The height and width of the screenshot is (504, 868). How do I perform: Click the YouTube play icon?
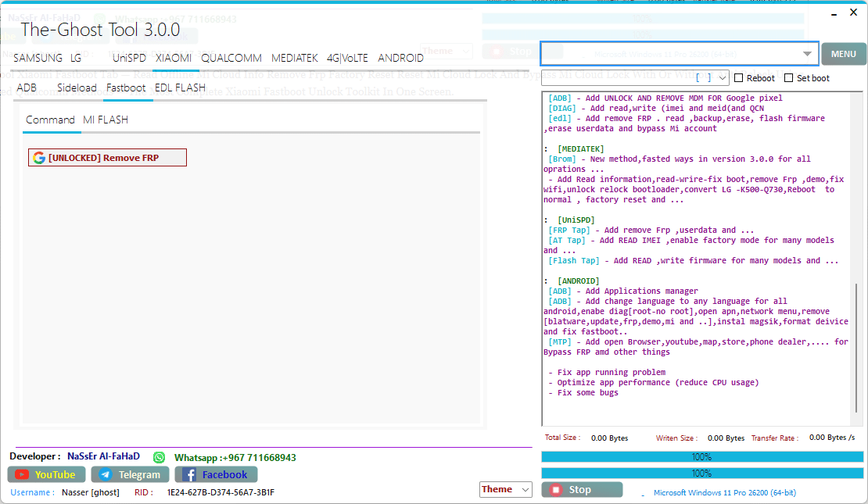[22, 474]
